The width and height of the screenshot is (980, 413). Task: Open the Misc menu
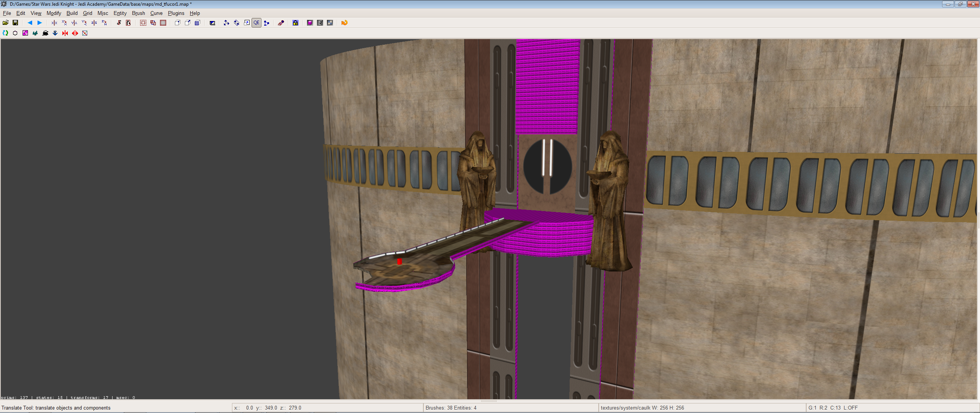pyautogui.click(x=103, y=13)
